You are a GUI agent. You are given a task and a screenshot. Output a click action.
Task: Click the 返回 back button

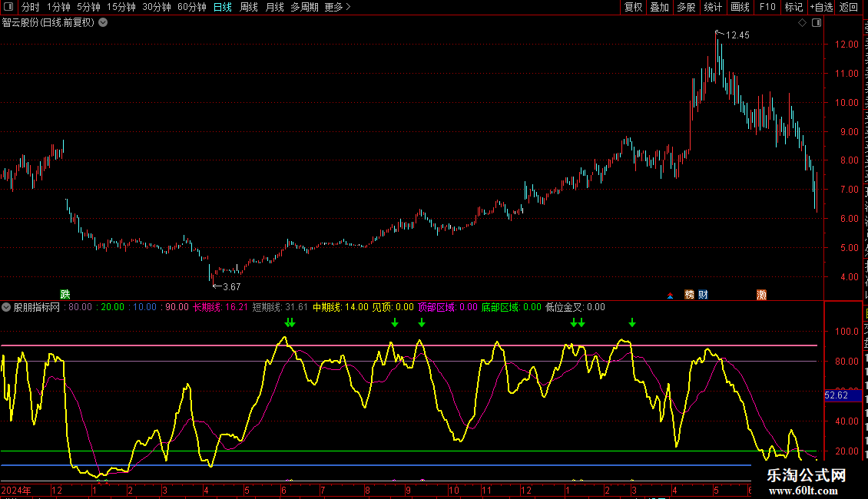tap(849, 7)
